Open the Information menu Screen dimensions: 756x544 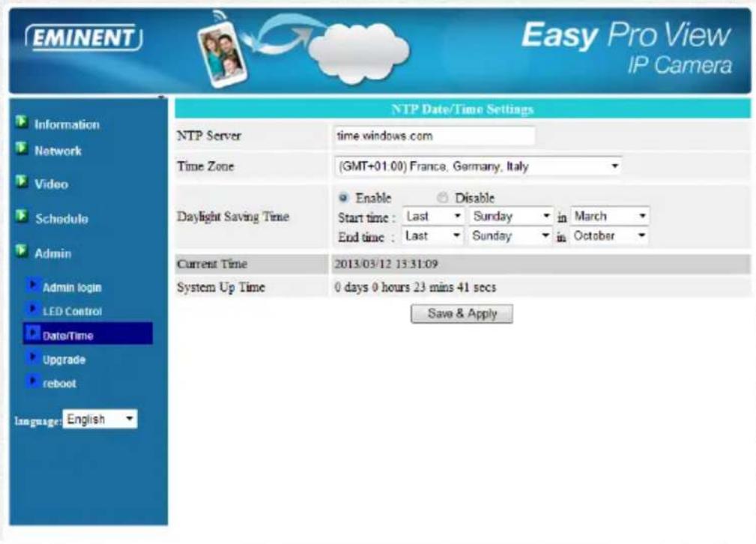(67, 124)
